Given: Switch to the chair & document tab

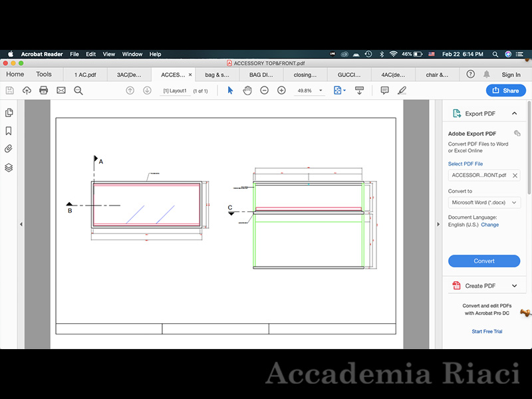Looking at the screenshot, I should (x=437, y=74).
